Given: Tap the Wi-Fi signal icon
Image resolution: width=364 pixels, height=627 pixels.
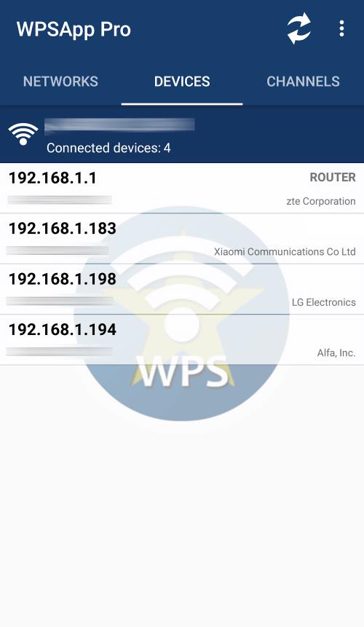Looking at the screenshot, I should tap(23, 134).
